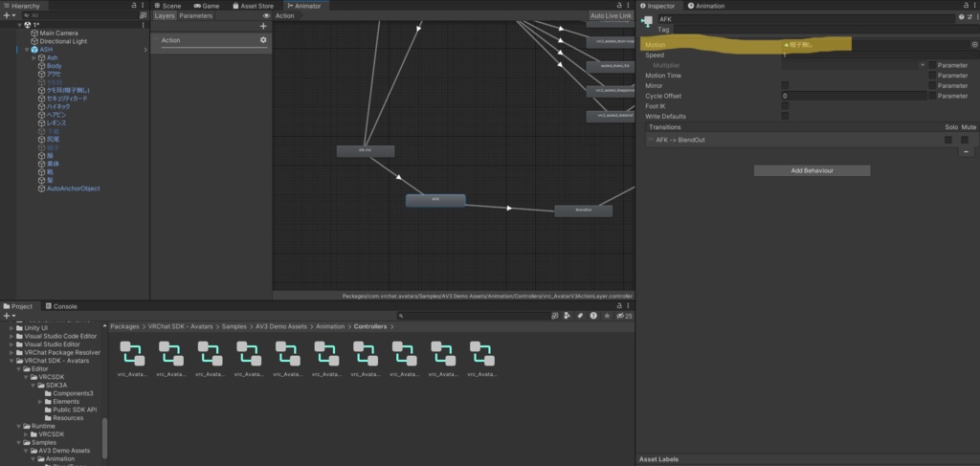Expand the Unity UI package folder
The image size is (980, 466).
click(11, 327)
